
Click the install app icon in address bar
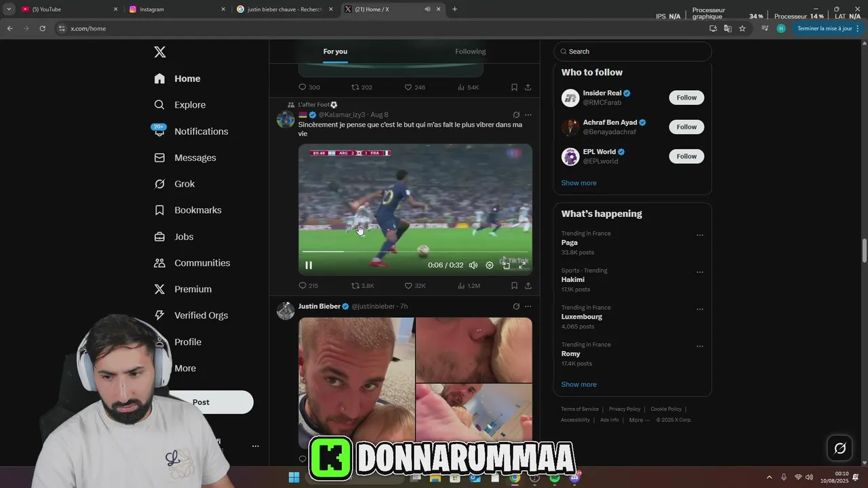tap(713, 28)
